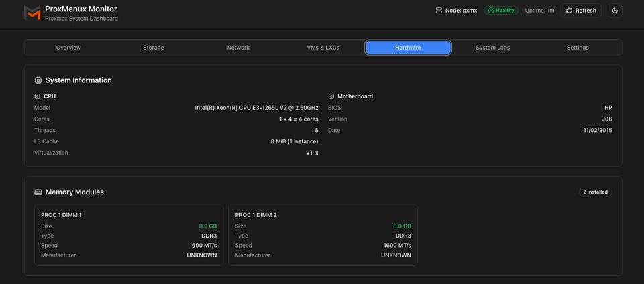
Task: Toggle dark mode with moon icon
Action: [614, 11]
